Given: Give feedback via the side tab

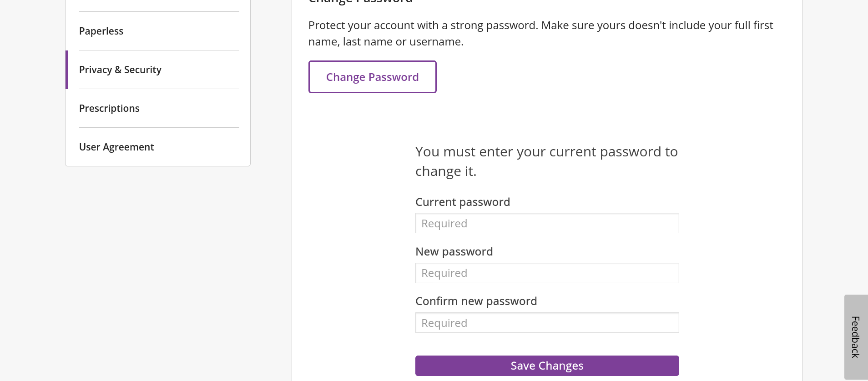Looking at the screenshot, I should 856,336.
